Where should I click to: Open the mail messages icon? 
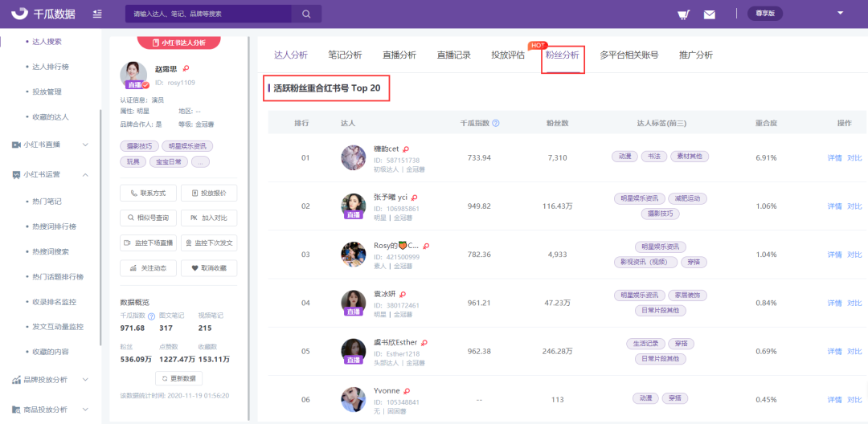(710, 15)
